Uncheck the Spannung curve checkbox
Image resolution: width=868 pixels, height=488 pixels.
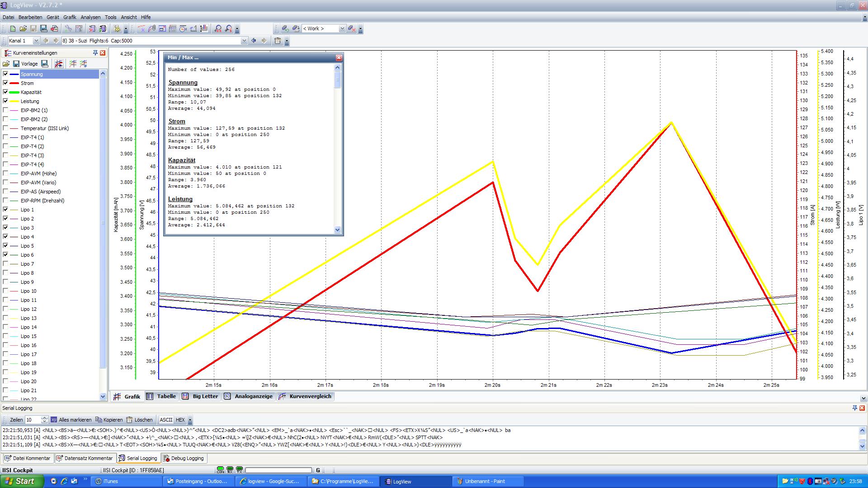[x=5, y=74]
